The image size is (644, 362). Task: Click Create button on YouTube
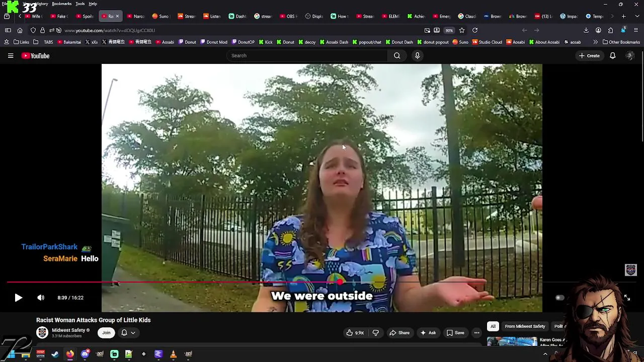pyautogui.click(x=589, y=56)
